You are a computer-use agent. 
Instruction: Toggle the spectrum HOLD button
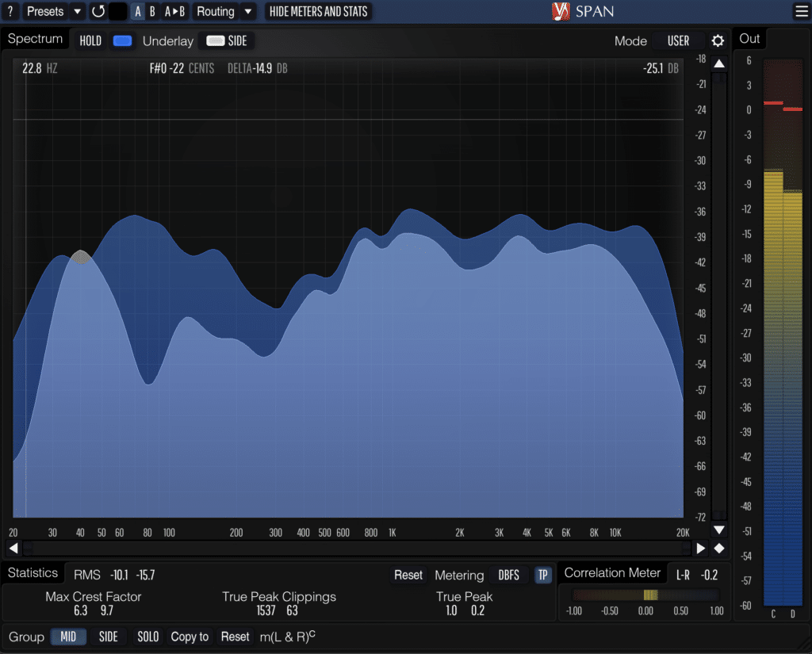click(x=90, y=41)
